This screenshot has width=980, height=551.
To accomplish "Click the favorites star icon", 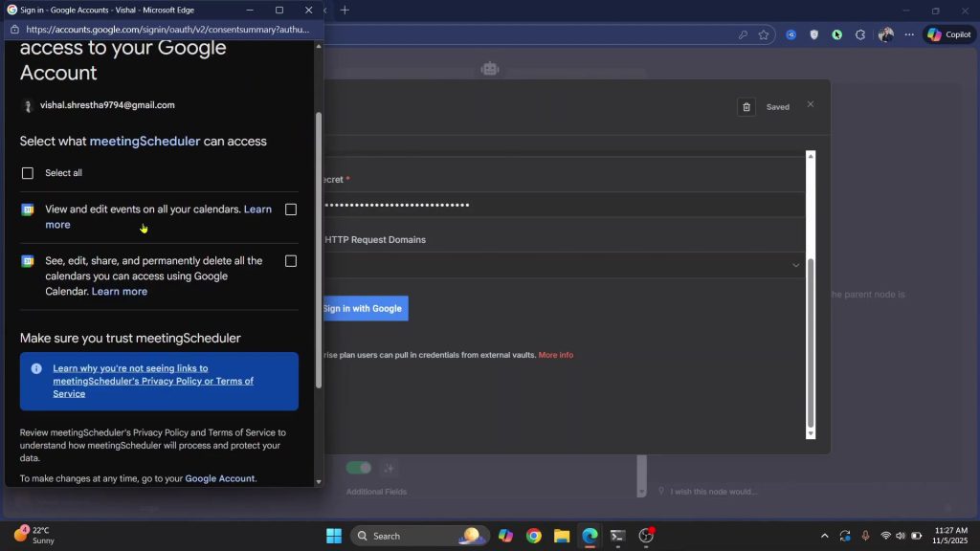I will [x=764, y=34].
